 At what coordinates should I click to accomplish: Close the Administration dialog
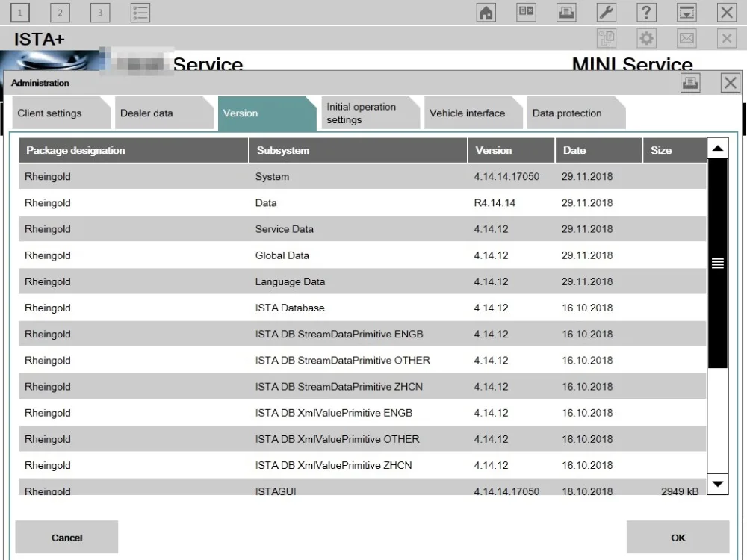coord(731,83)
